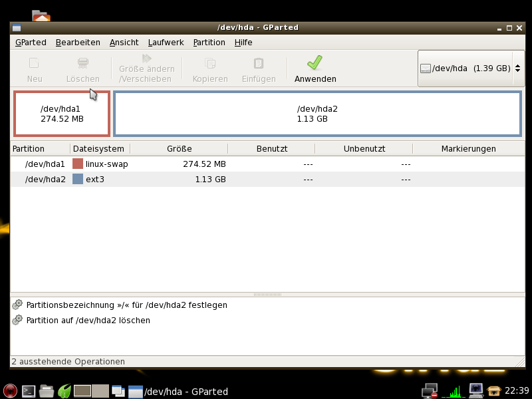532x399 pixels.
Task: Click the Neu (new partition) toolbar icon
Action: coord(35,63)
